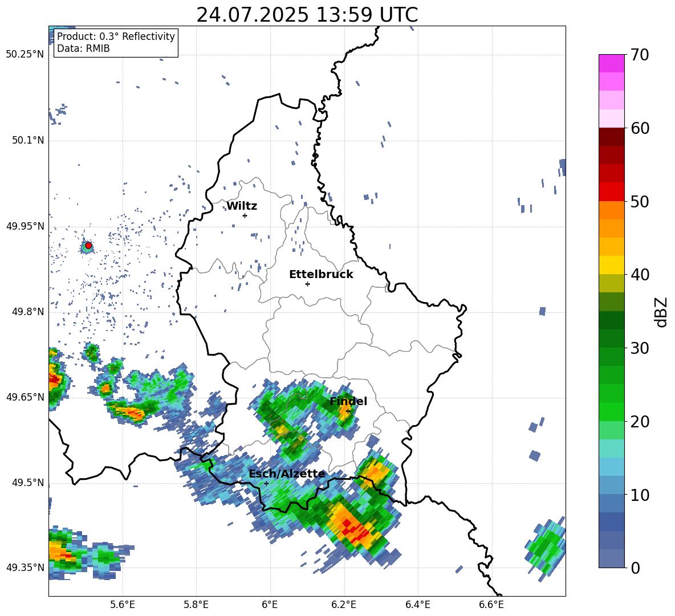This screenshot has width=675, height=616.
Task: Click the Findel city label
Action: 348,401
